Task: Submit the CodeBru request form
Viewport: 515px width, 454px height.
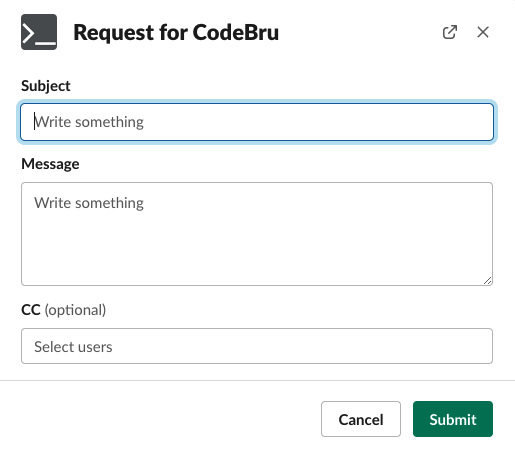Action: (x=453, y=419)
